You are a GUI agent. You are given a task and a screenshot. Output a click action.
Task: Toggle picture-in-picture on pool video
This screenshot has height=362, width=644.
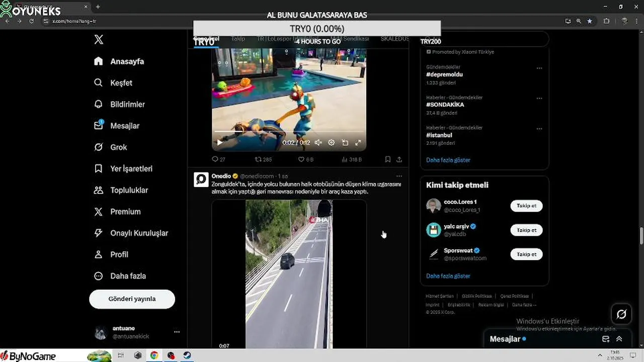[345, 143]
